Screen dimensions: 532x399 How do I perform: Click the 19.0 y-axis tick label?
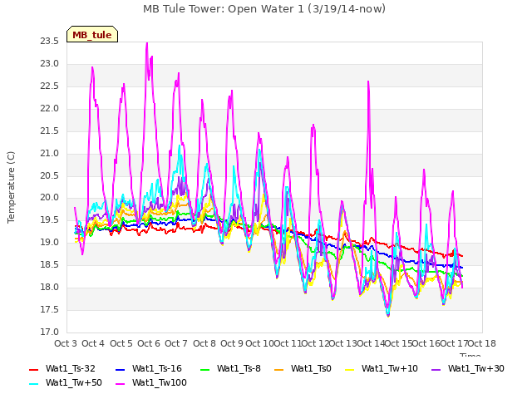click(50, 242)
